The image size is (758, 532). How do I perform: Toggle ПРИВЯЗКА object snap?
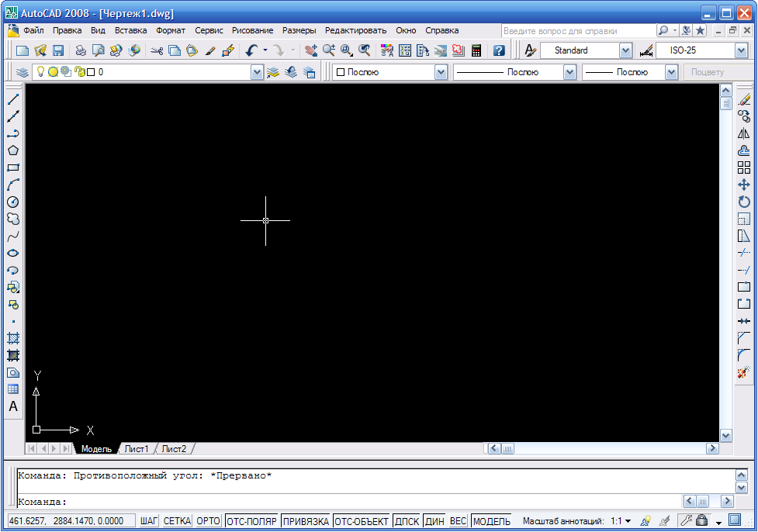[x=306, y=521]
